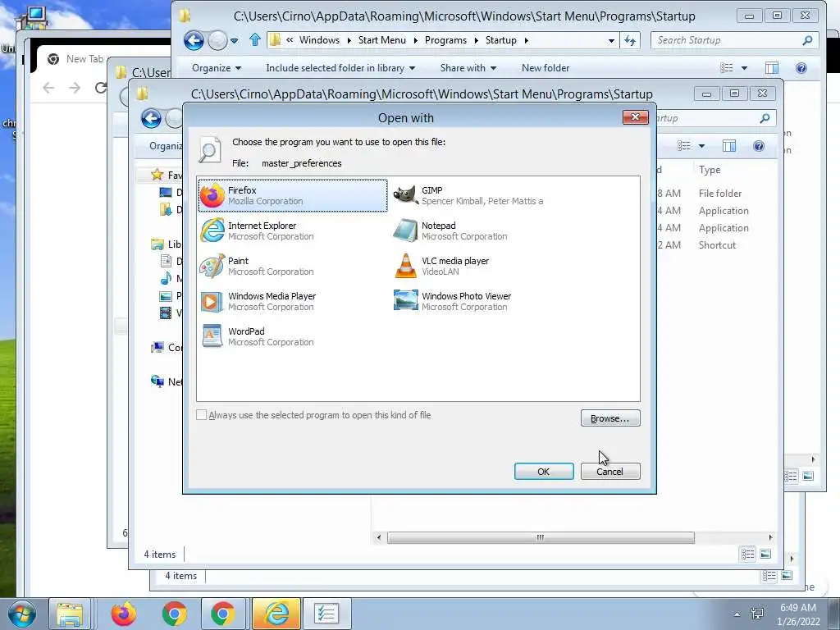Expand address bar history dropdown in rear window

(x=611, y=41)
